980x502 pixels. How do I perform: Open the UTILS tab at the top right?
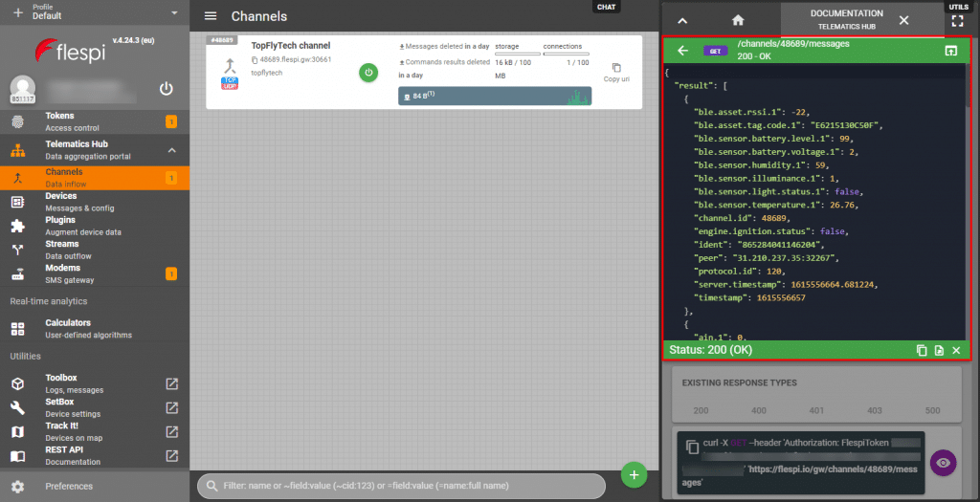click(958, 7)
